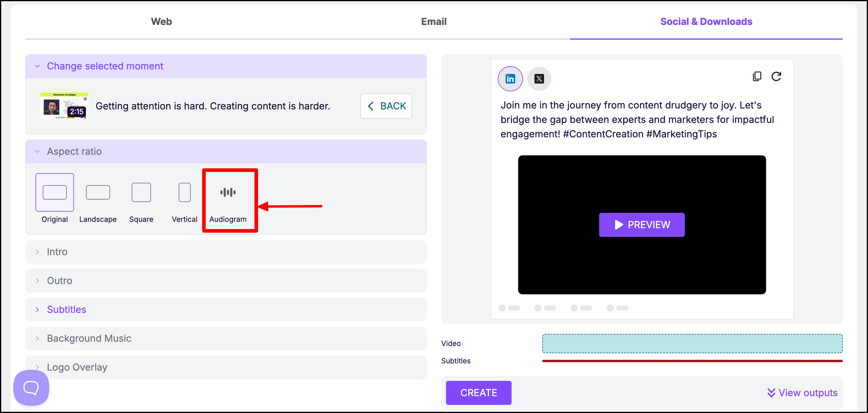Expand the Subtitles section

pyautogui.click(x=66, y=309)
